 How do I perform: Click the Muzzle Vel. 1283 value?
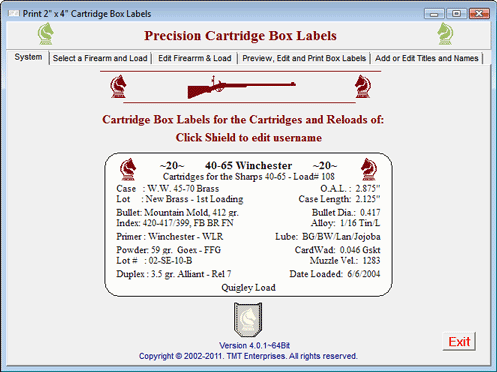pos(371,261)
